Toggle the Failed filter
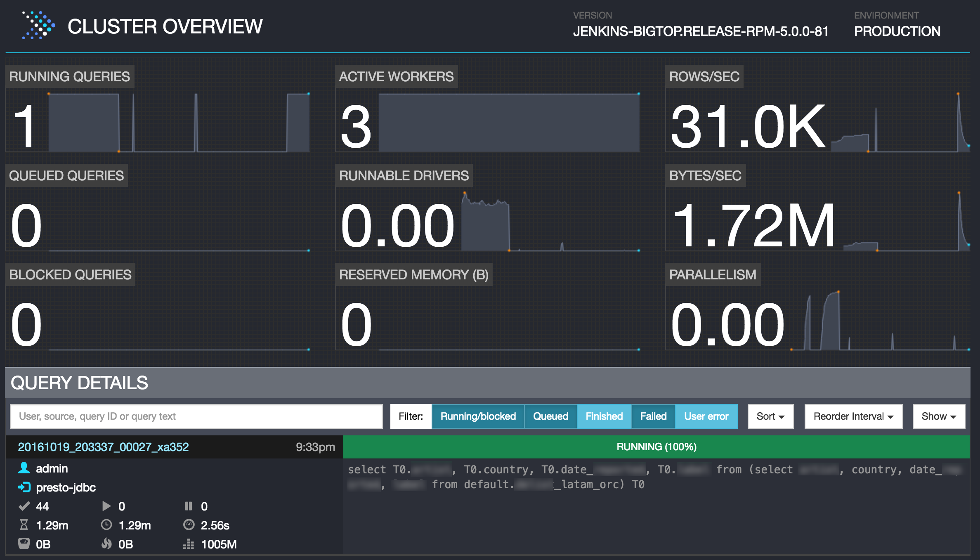 coord(653,416)
